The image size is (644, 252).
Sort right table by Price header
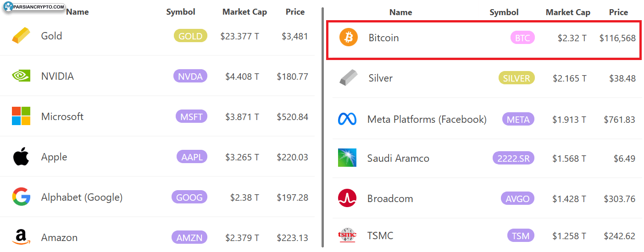click(618, 12)
